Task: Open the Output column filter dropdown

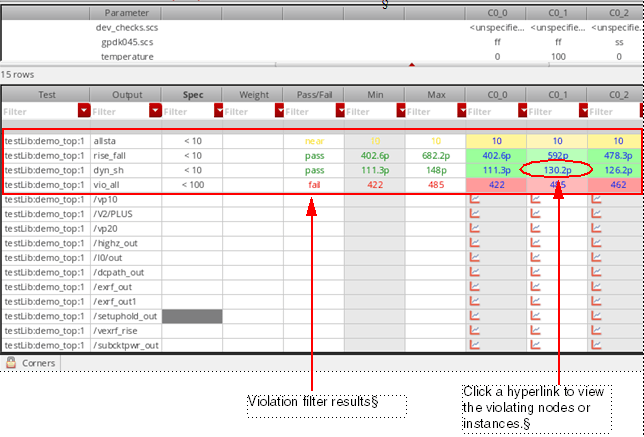Action: point(155,111)
